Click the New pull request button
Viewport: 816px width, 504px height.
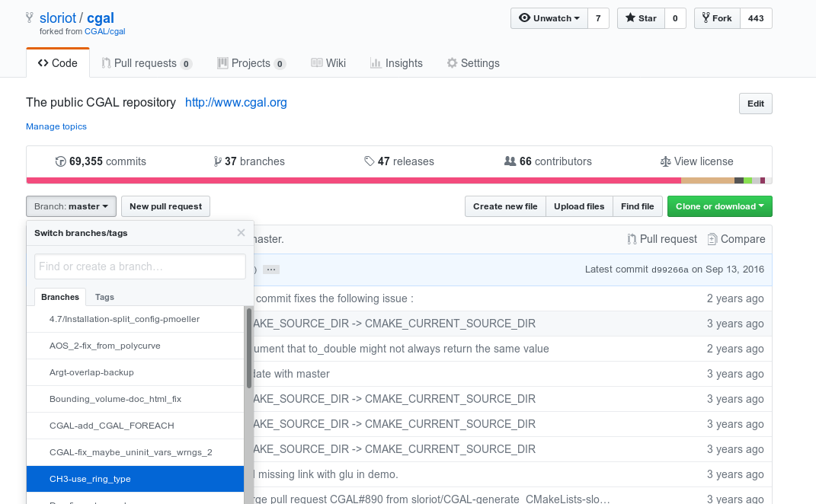165,206
